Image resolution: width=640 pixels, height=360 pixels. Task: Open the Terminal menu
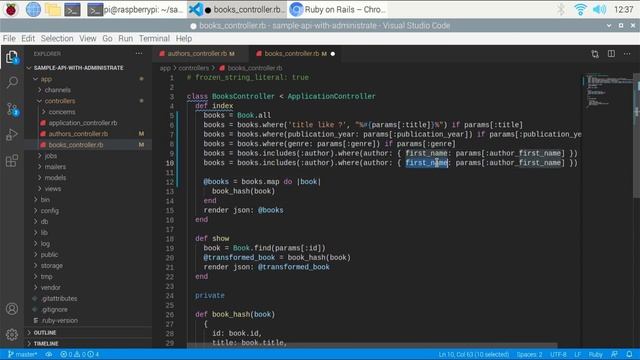154,38
